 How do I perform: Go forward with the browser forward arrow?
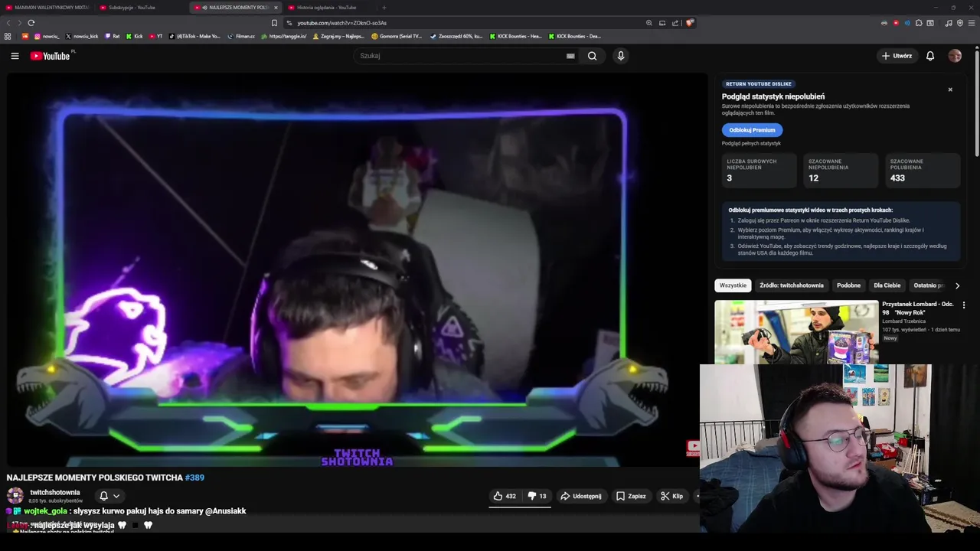coord(19,23)
